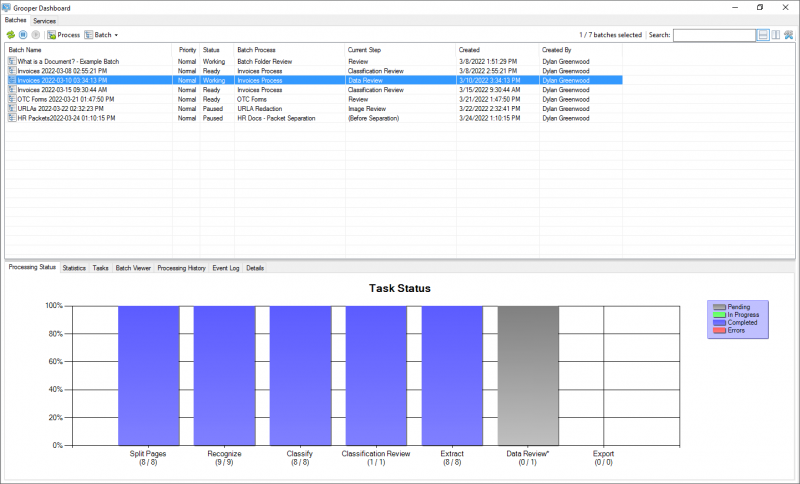Switch to the Services tab

click(x=44, y=21)
